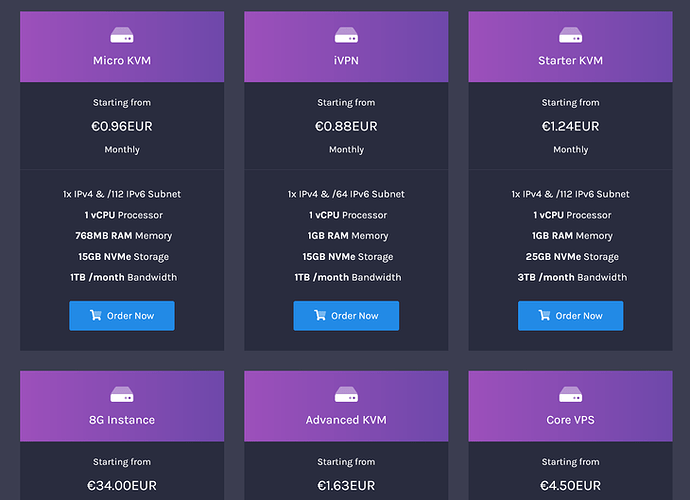The image size is (690, 500).
Task: Click the server icon above Micro KVM
Action: pyautogui.click(x=122, y=35)
